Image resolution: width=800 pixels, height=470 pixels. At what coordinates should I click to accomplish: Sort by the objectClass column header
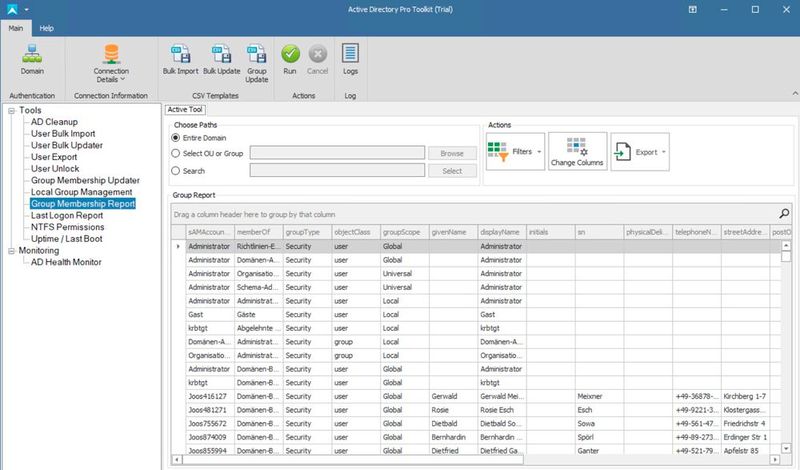(356, 232)
